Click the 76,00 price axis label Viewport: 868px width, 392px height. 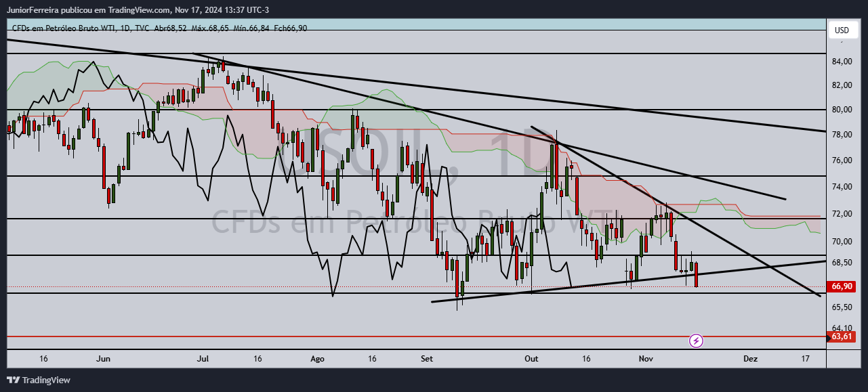[x=842, y=160]
